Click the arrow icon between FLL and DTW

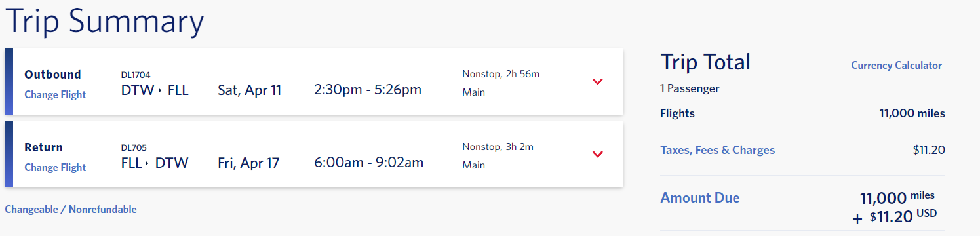pos(147,163)
